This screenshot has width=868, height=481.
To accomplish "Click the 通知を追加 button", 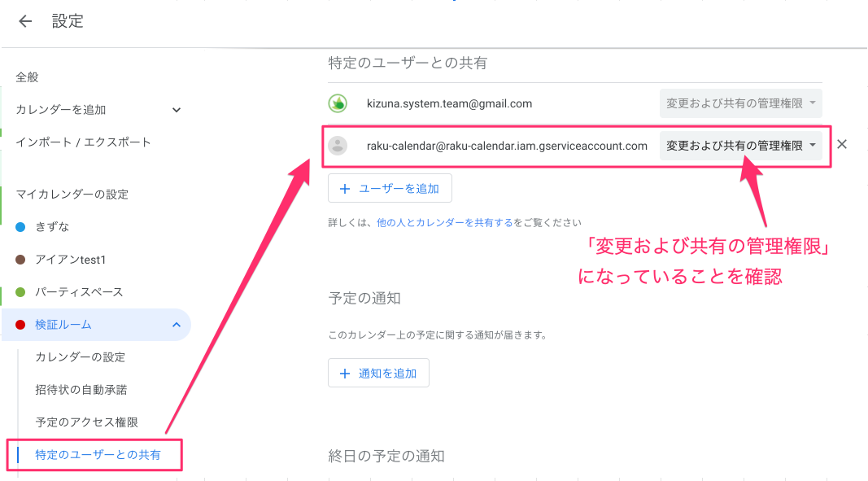I will tap(378, 373).
